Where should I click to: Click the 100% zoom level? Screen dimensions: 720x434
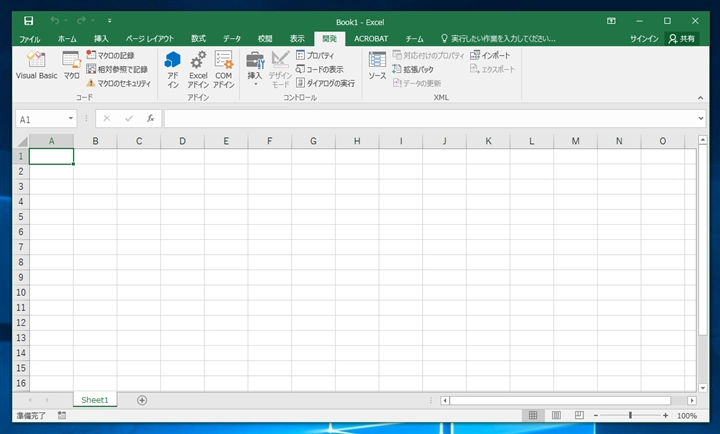[686, 416]
